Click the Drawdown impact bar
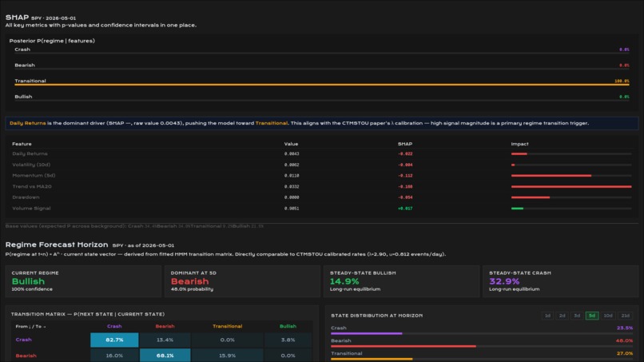 point(531,197)
